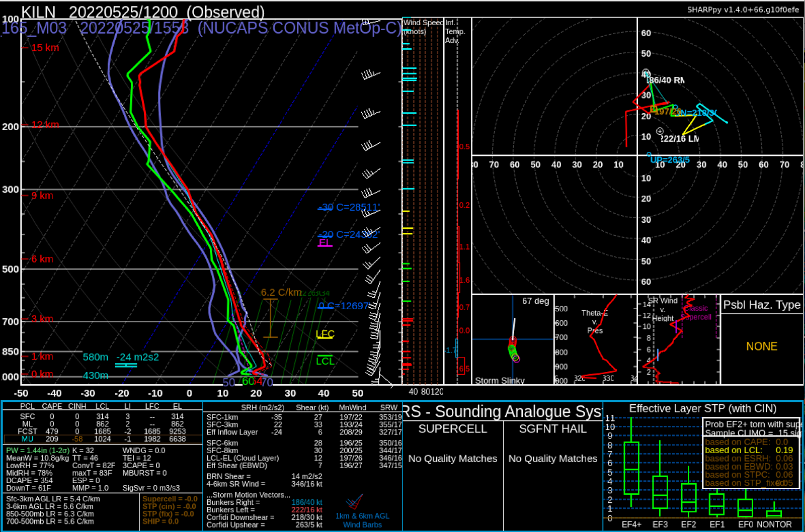Select the SFC parcel row
This screenshot has width=805, height=532.
[x=102, y=416]
